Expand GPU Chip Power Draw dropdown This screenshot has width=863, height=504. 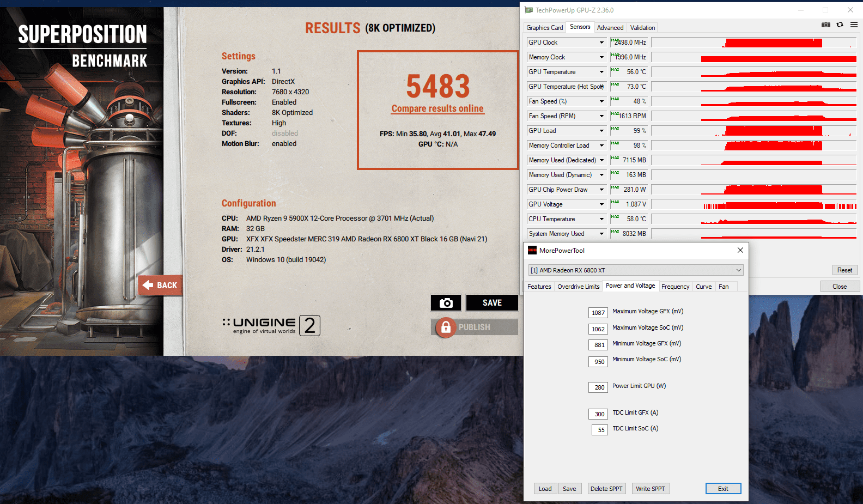pyautogui.click(x=601, y=190)
